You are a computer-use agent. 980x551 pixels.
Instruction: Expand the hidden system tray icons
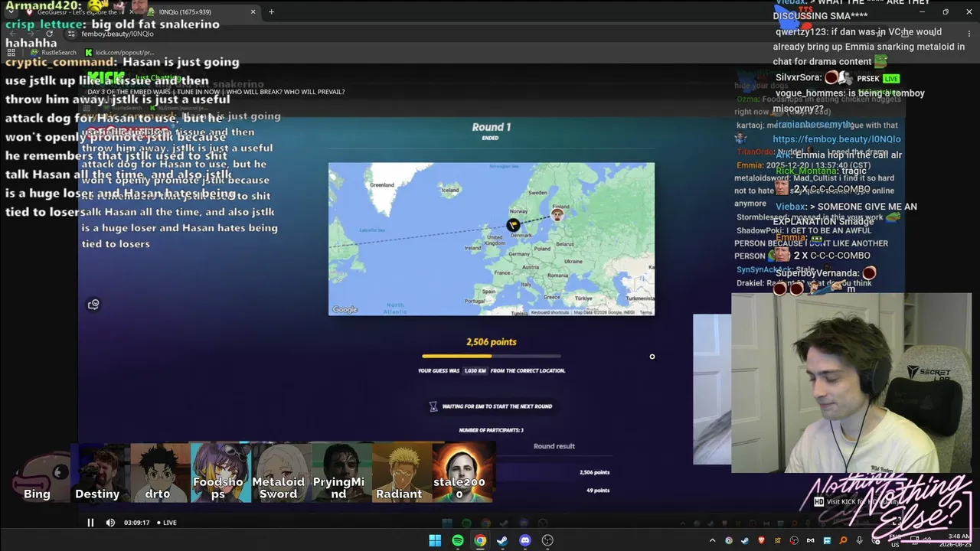[712, 540]
